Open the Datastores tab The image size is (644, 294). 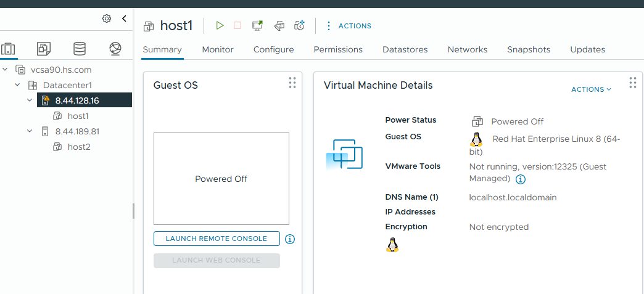(x=405, y=50)
